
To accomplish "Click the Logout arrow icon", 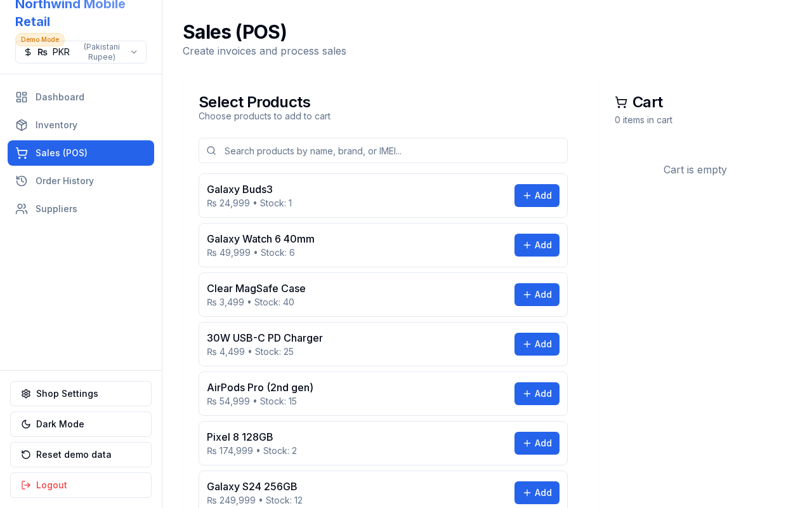I will pos(26,485).
